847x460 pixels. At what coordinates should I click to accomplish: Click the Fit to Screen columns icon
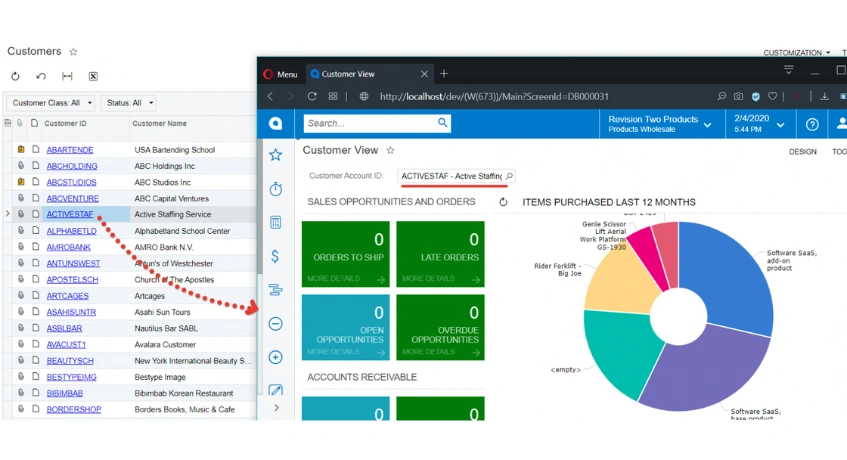[67, 76]
